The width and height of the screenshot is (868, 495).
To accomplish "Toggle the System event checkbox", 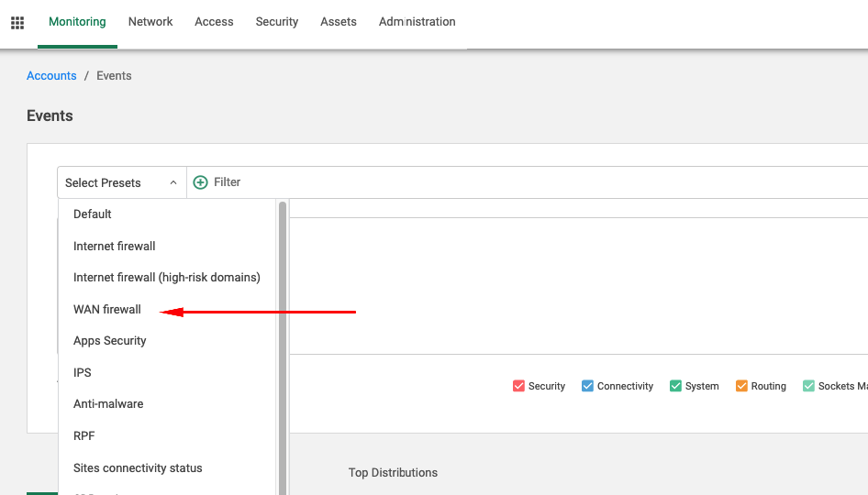I will pos(675,386).
